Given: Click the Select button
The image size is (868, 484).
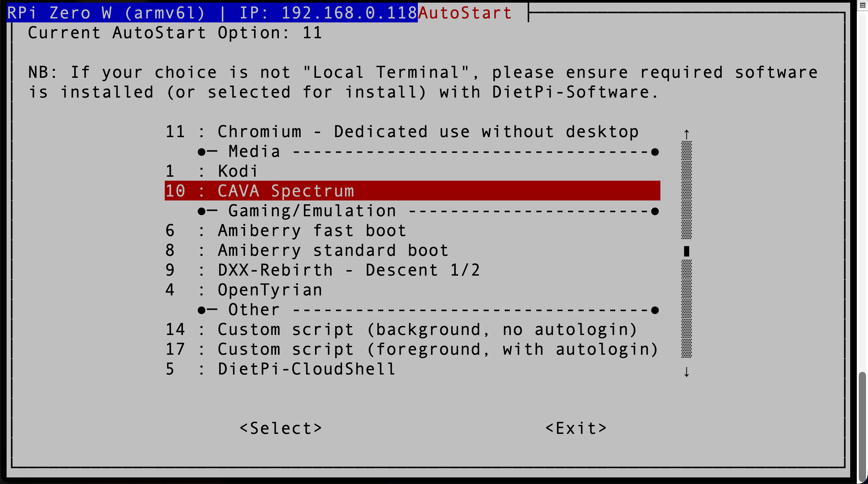Looking at the screenshot, I should pos(281,428).
